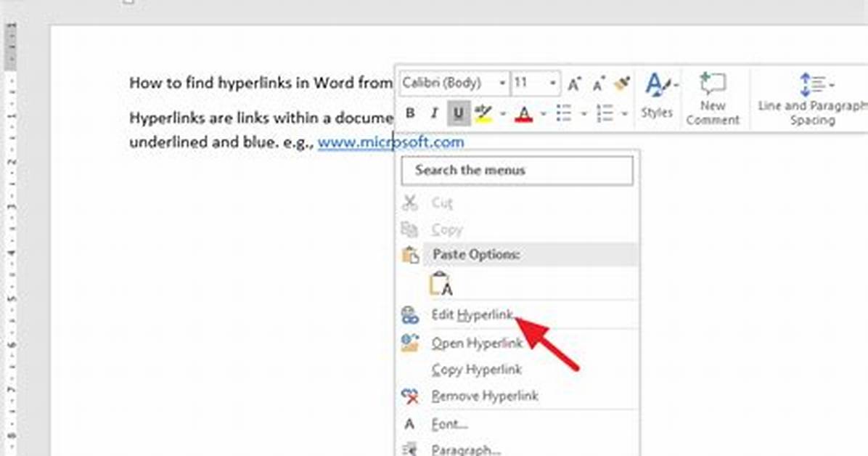Click the chain icon beside Edit Hyperlink

click(x=409, y=314)
